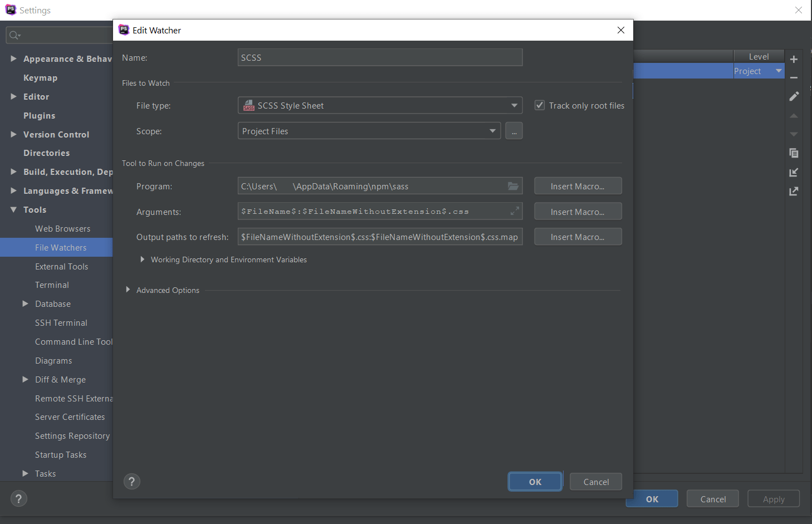The image size is (812, 524).
Task: Click Output paths to refresh field
Action: [x=380, y=237]
